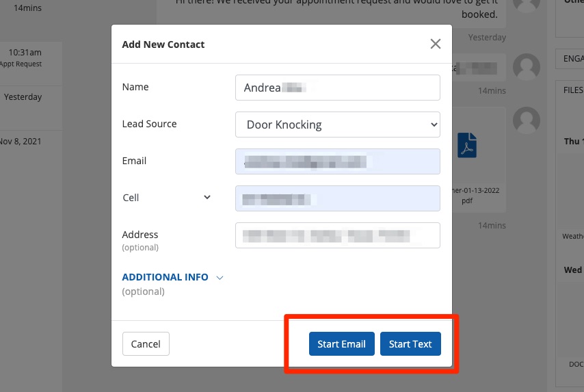
Task: Click the Start Email button
Action: coord(341,344)
